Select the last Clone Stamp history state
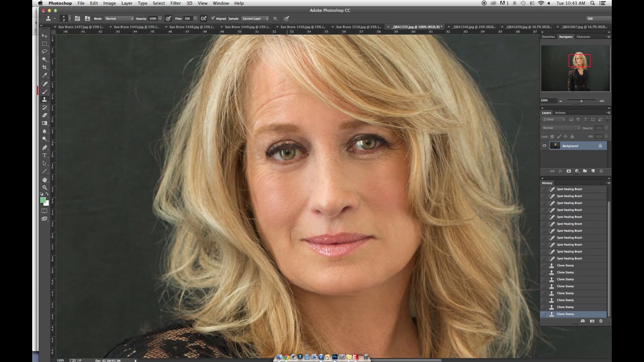 [574, 314]
